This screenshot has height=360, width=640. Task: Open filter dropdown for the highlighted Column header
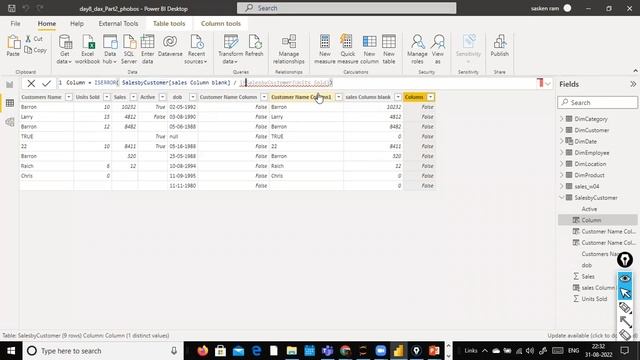(431, 97)
